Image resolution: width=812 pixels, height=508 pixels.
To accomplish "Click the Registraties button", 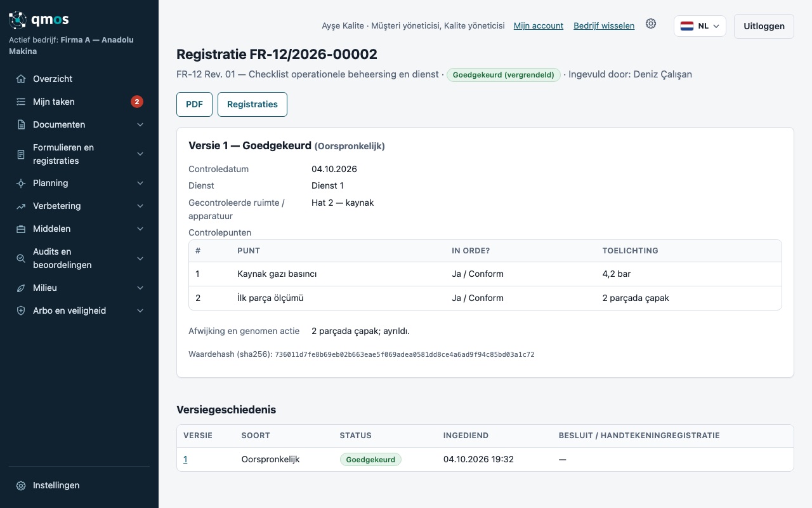I will click(x=252, y=104).
